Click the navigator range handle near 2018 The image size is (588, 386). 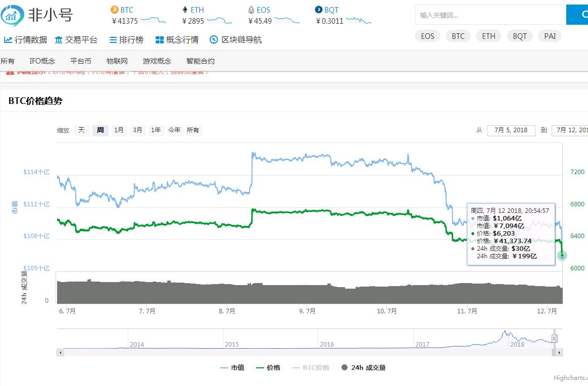(554, 339)
